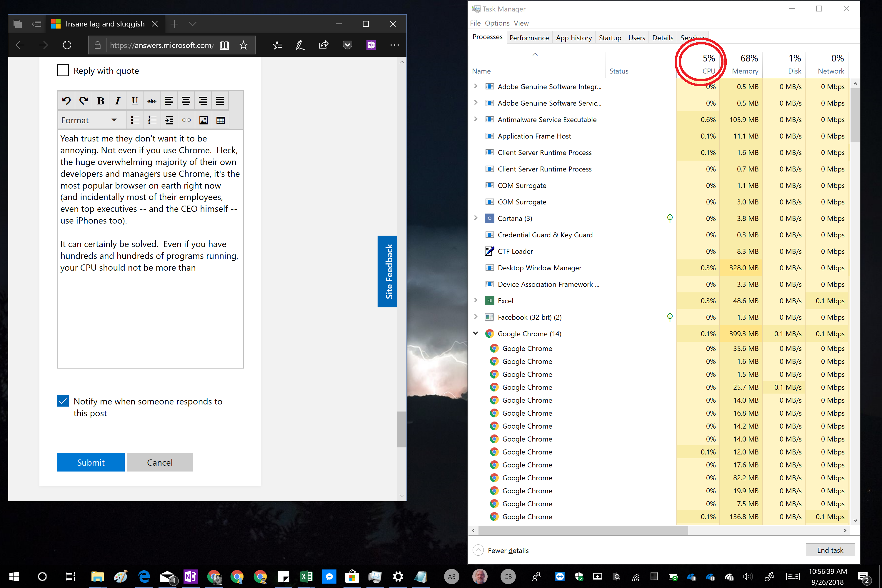Toggle bold formatting in the reply editor

pyautogui.click(x=101, y=101)
